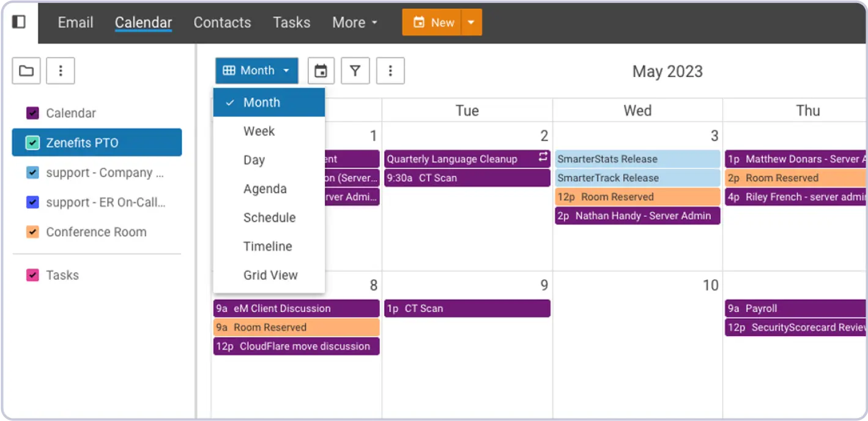Viewport: 868px width, 421px height.
Task: Open the 9a Payroll event
Action: 794,308
